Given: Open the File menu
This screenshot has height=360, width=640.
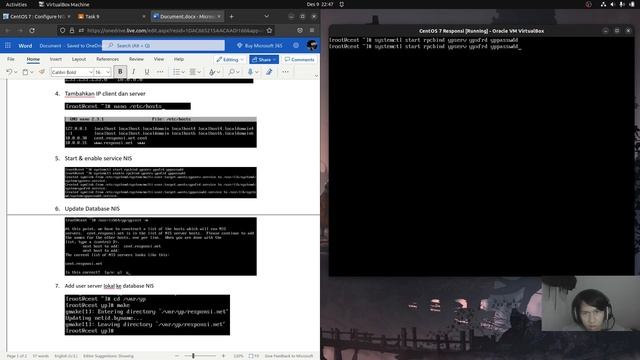Looking at the screenshot, I should point(11,59).
